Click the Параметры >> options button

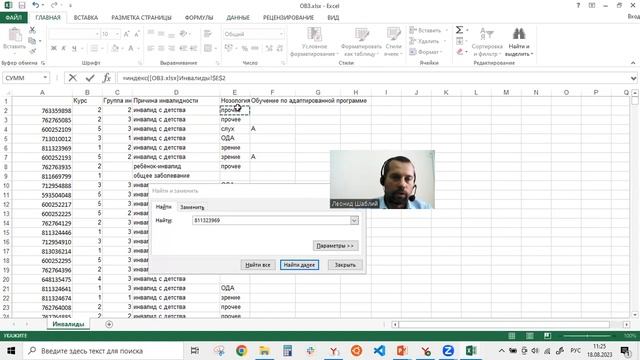[335, 246]
